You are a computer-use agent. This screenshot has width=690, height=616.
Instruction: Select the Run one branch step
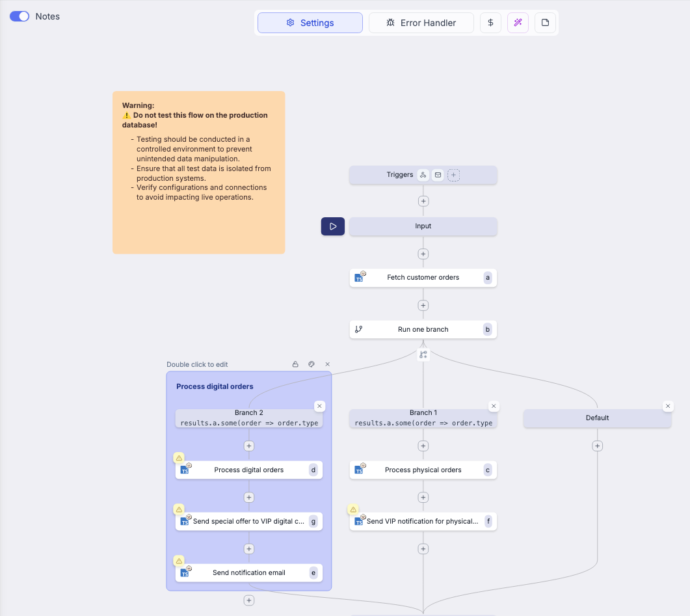(x=423, y=330)
